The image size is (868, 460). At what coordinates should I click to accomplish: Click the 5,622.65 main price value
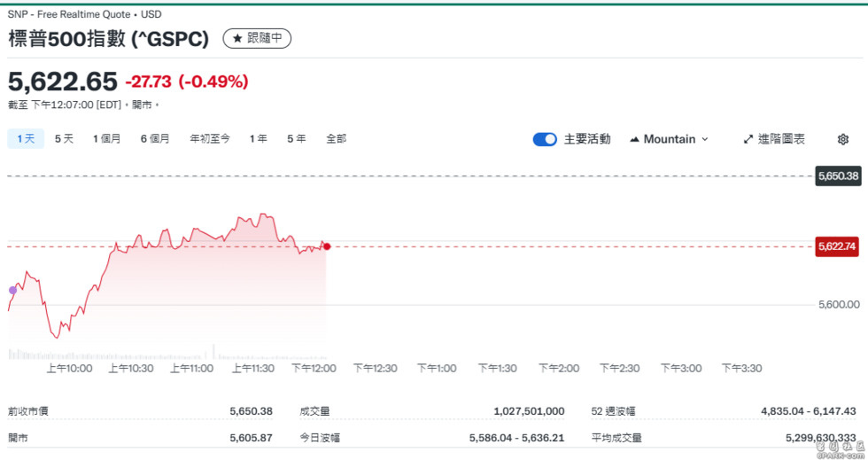(x=63, y=82)
